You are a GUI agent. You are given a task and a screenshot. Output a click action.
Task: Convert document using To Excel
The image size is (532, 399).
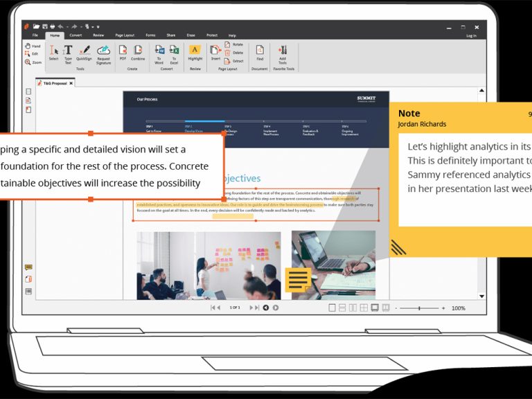click(x=175, y=53)
